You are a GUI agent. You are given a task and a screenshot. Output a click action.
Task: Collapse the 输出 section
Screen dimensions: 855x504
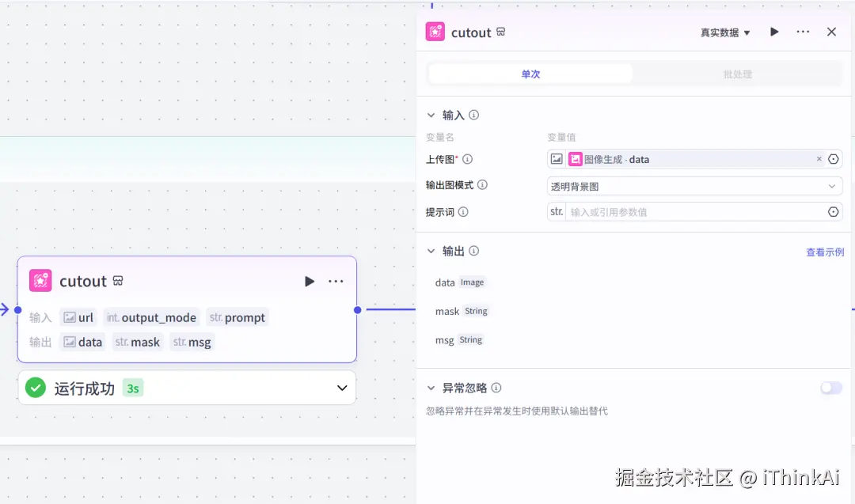pos(431,251)
